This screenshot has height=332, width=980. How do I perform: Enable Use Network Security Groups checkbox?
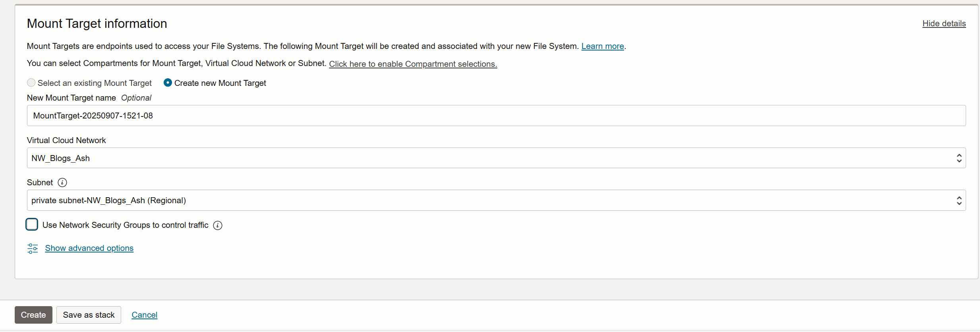32,225
